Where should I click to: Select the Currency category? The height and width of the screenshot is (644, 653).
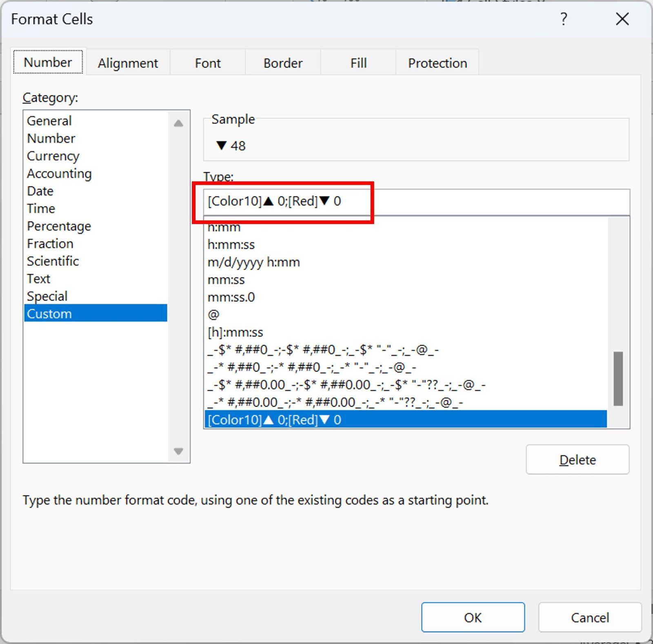pos(53,156)
